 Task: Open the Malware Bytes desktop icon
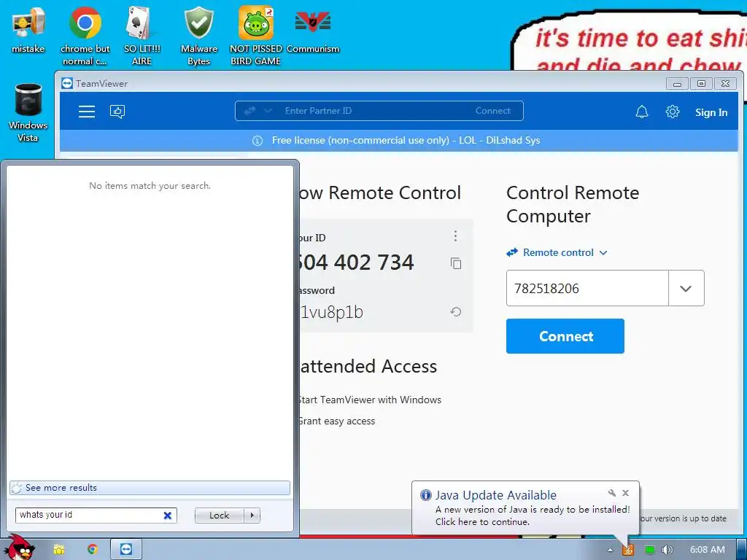(x=198, y=36)
